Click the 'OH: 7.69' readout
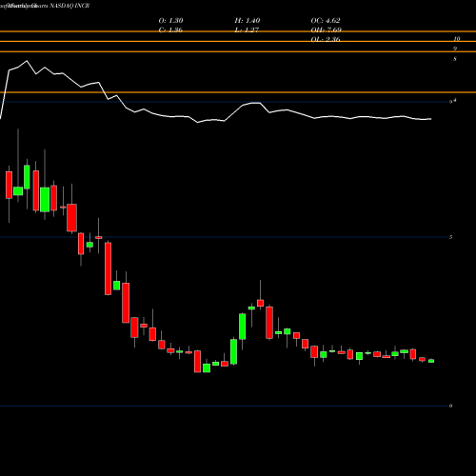Viewport: 476px width, 476px height. coord(327,30)
